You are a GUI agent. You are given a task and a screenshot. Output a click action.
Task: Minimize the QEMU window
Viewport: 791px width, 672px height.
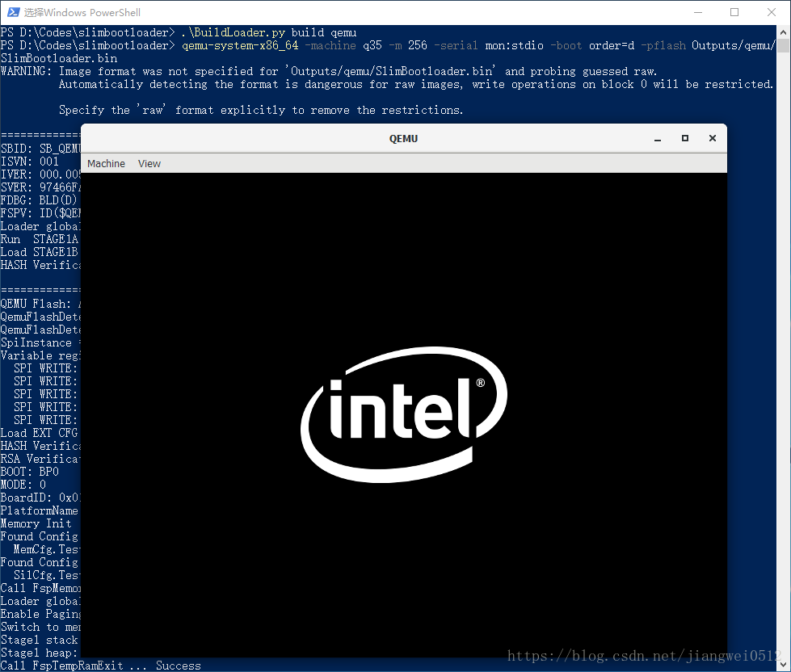(x=658, y=139)
